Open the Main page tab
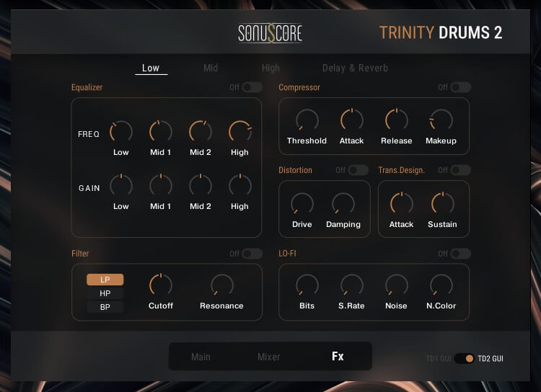Screen dimensions: 541x392 tap(201, 357)
